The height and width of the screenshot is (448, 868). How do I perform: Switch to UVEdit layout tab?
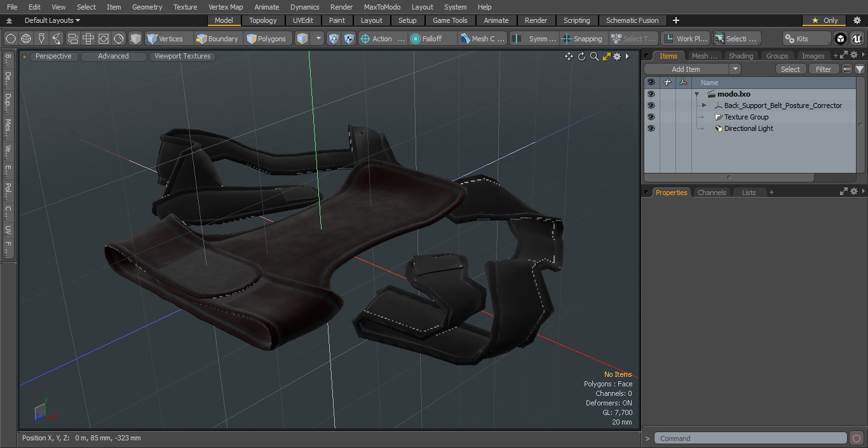(303, 20)
